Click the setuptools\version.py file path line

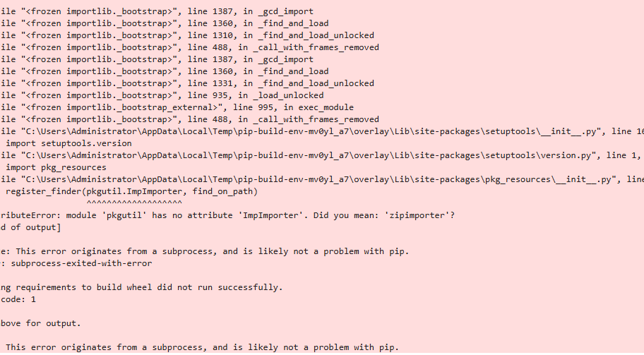tap(322, 155)
